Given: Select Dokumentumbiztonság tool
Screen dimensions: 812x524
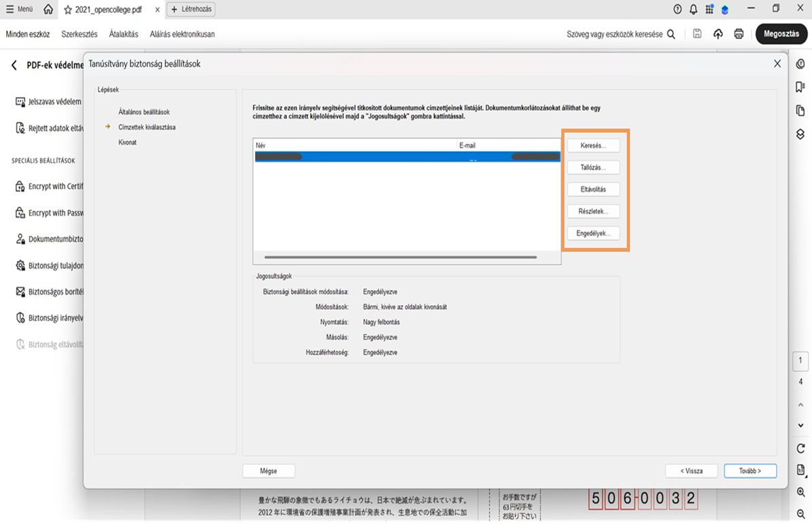Looking at the screenshot, I should (x=49, y=239).
